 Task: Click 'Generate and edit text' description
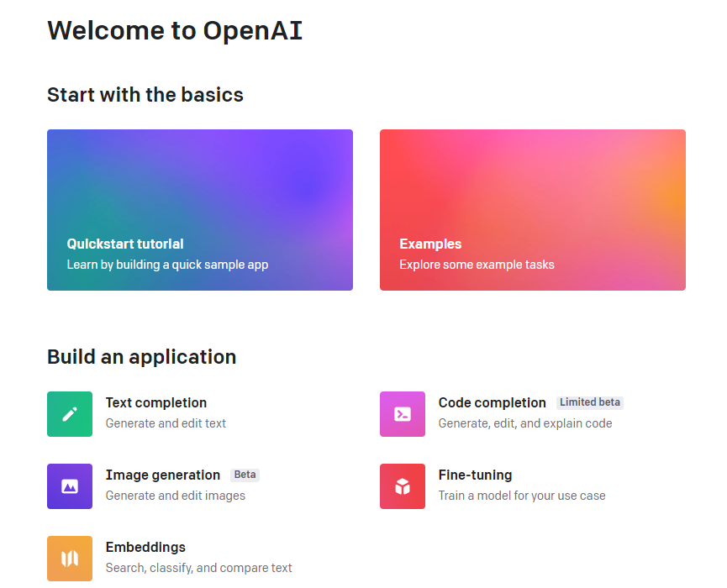click(166, 423)
